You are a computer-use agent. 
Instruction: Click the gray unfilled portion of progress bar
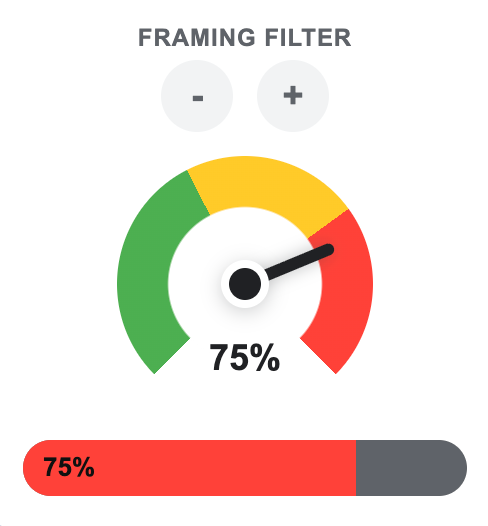tap(411, 468)
